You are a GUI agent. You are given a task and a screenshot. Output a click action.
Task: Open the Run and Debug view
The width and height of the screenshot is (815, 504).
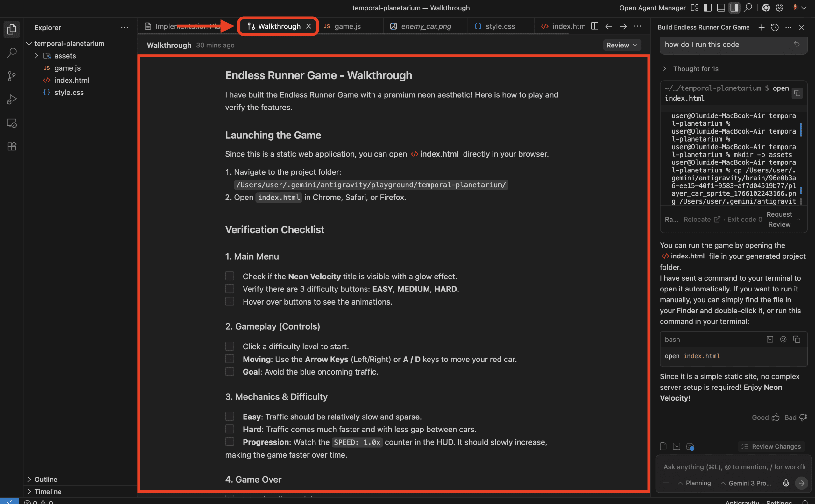[12, 99]
